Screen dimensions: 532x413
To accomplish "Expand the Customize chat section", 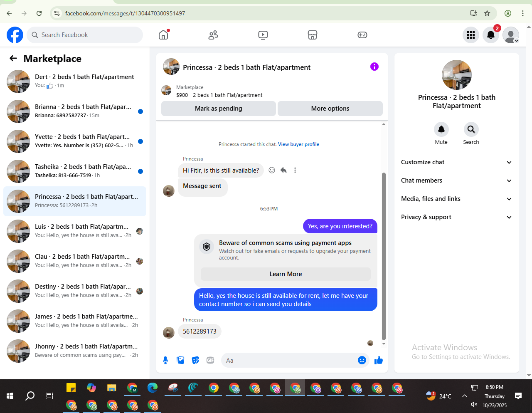I will [456, 162].
